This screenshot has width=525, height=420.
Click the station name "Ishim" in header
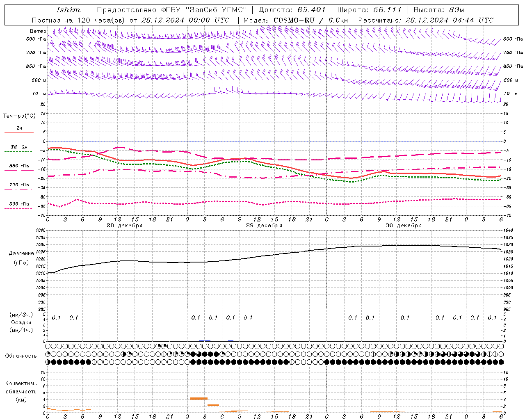point(68,10)
